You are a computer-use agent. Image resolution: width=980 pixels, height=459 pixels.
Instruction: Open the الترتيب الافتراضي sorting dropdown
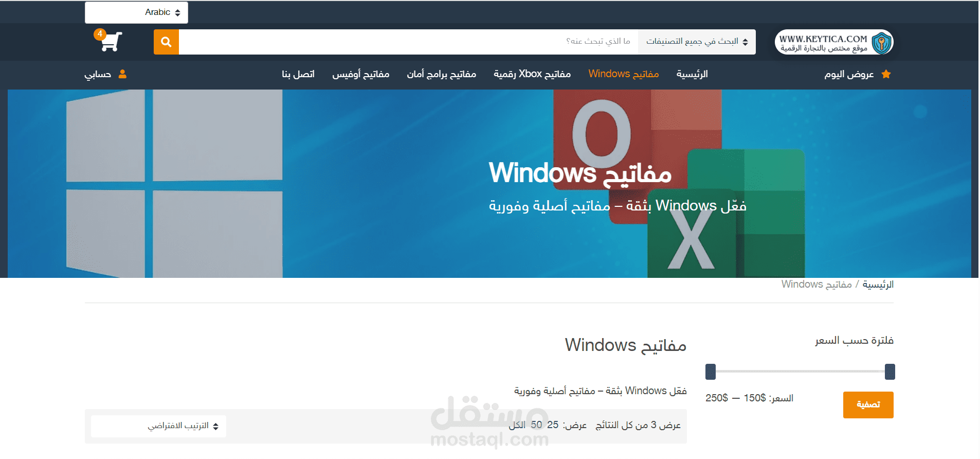pos(158,426)
